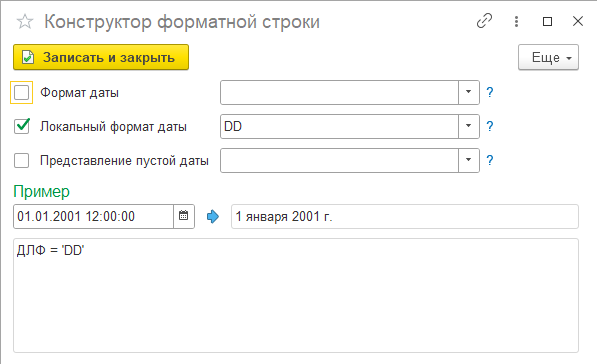Add window to favorites with star icon

point(25,22)
